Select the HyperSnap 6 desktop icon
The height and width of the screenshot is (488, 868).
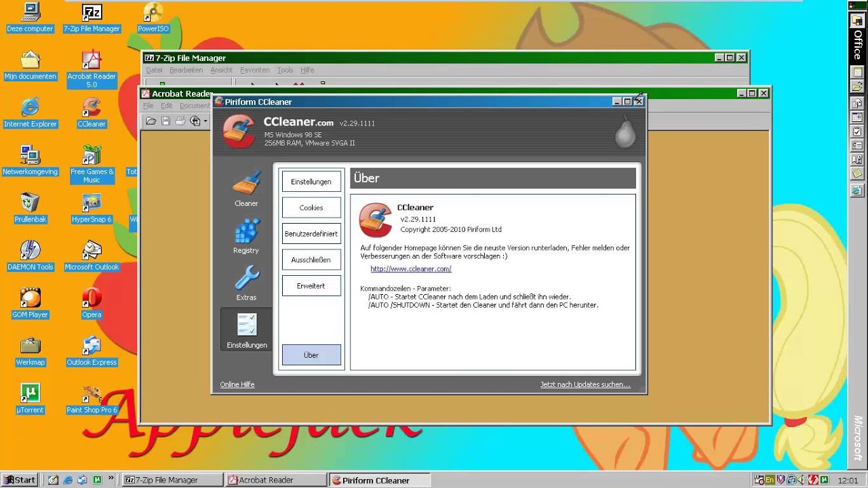pos(92,209)
